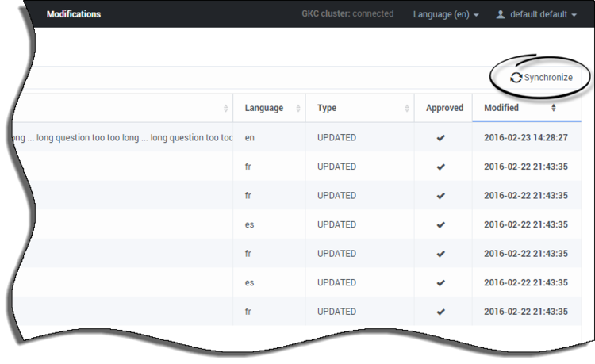Select the Type column header text
This screenshot has height=364, width=595.
[x=327, y=108]
